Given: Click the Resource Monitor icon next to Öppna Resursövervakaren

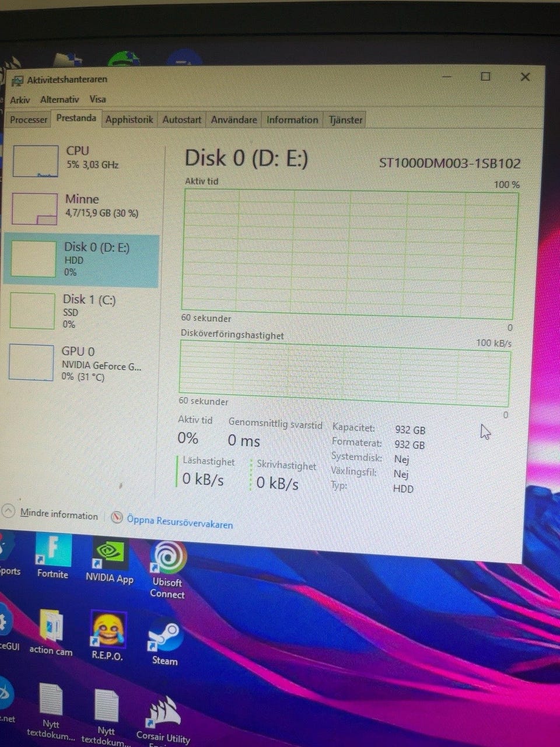Looking at the screenshot, I should (117, 518).
